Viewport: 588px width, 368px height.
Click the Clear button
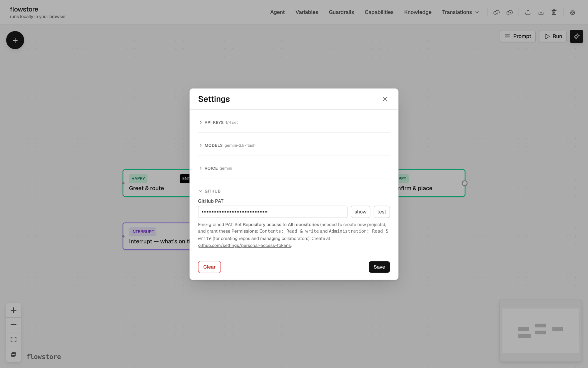[x=209, y=267]
